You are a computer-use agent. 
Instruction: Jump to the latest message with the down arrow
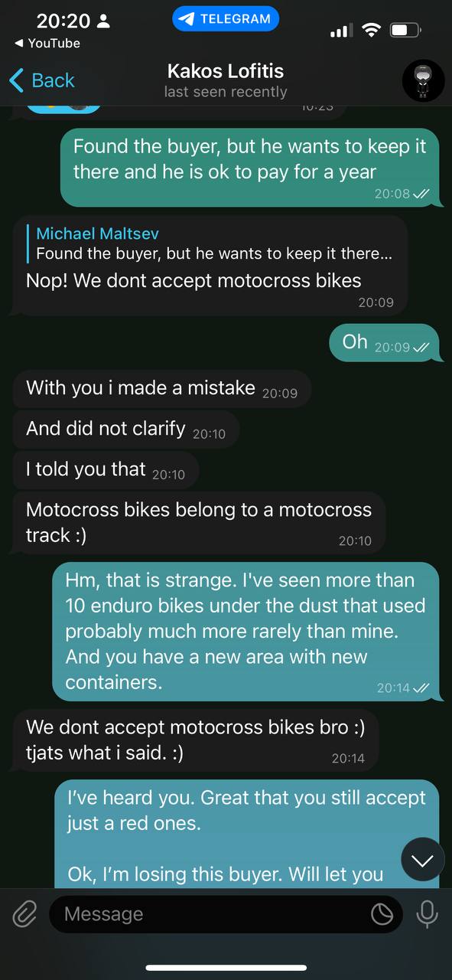(422, 861)
